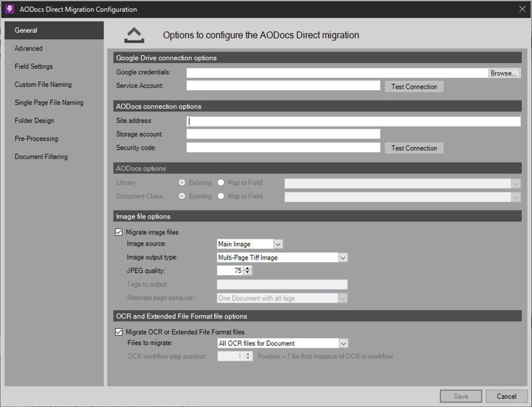This screenshot has width=532, height=407.
Task: Close the configuration dialog window
Action: pos(522,9)
